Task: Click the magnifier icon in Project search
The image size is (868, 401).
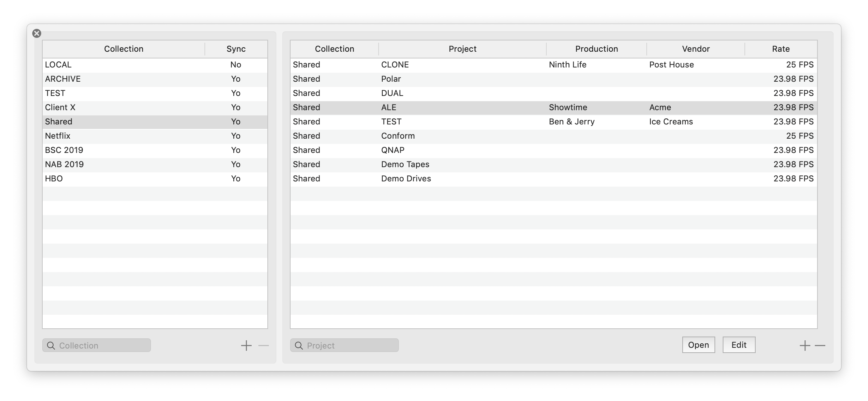Action: [299, 346]
